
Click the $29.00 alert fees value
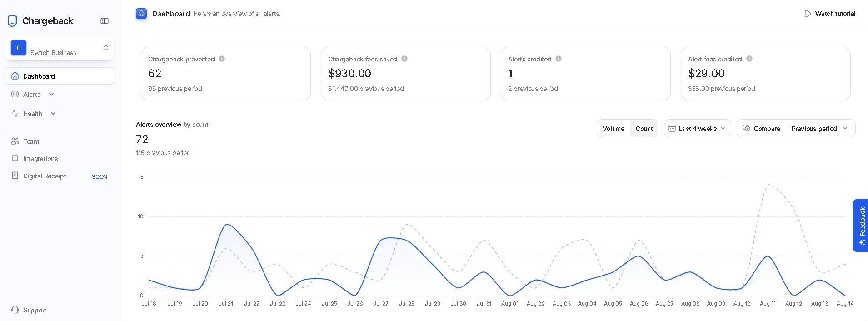pyautogui.click(x=706, y=74)
